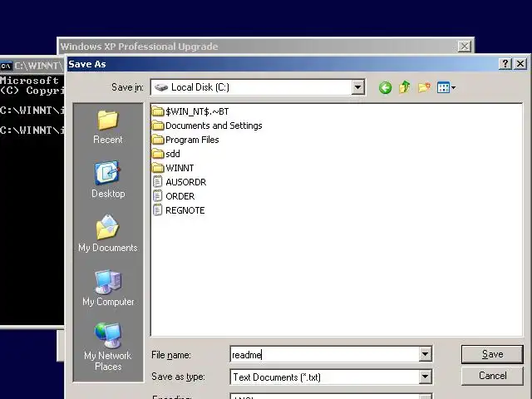This screenshot has height=399, width=532.
Task: Close the Save As dialog
Action: coord(520,63)
